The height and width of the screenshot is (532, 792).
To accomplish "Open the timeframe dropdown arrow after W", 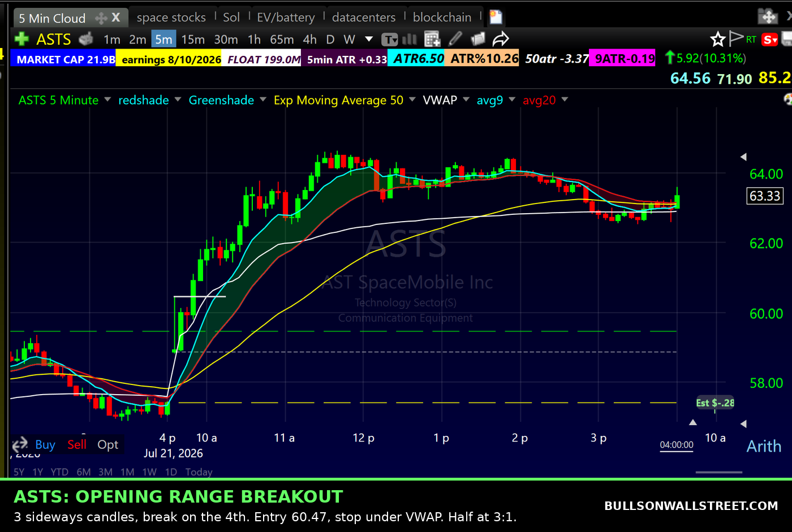I will pos(369,40).
